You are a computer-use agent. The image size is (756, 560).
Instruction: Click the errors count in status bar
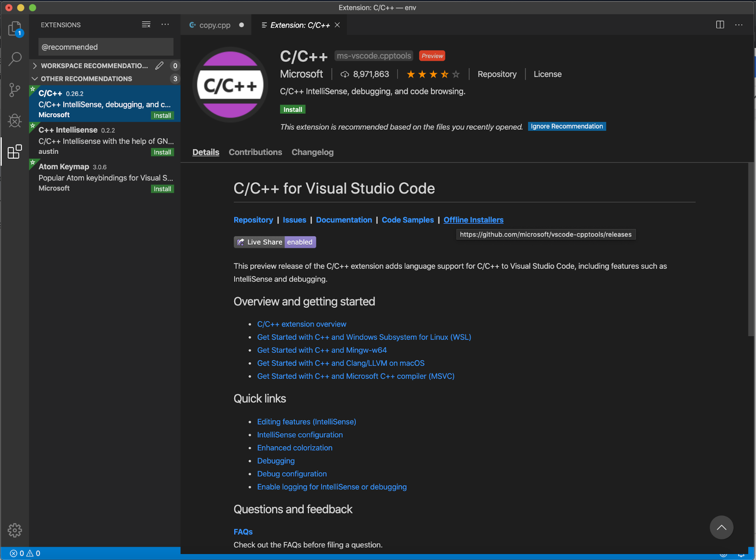[17, 553]
